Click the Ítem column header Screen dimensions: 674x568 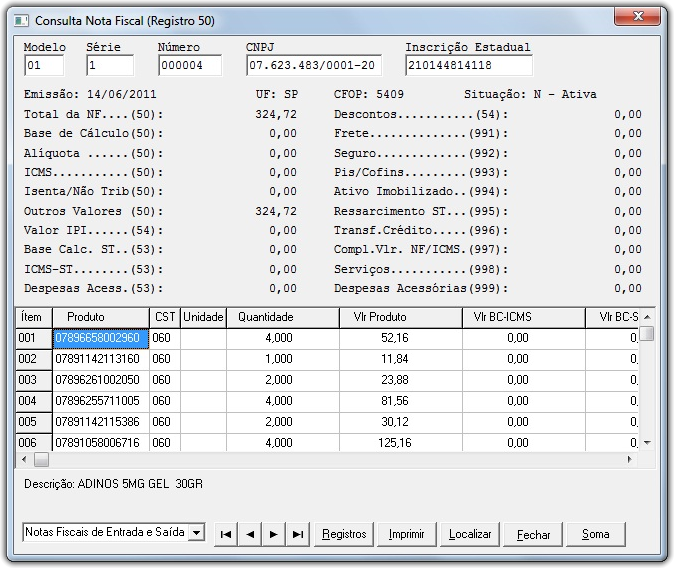(34, 317)
